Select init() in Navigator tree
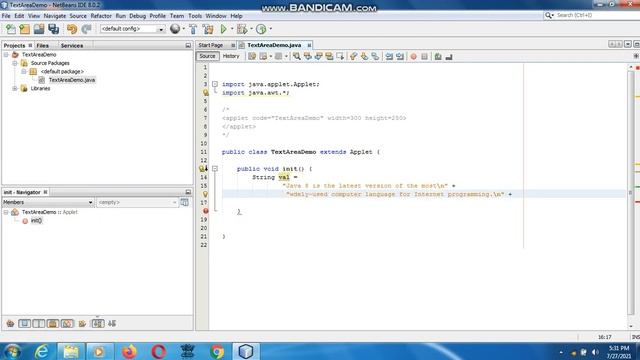The height and width of the screenshot is (360, 640). (36, 221)
